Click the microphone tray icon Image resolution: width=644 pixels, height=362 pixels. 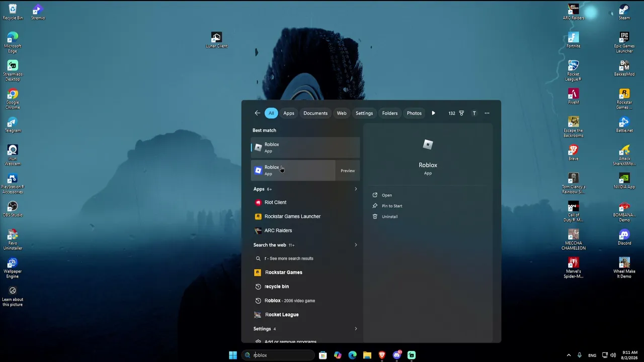point(580,355)
